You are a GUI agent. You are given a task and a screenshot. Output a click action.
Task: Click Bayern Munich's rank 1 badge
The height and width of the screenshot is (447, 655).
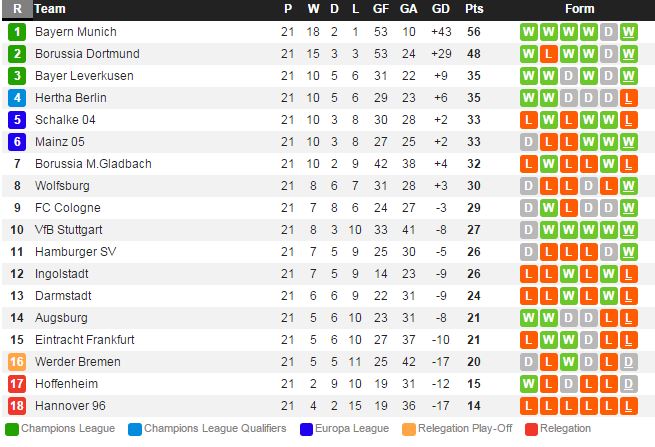17,32
